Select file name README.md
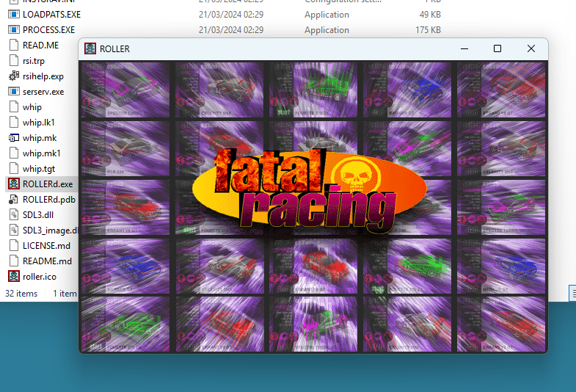This screenshot has width=576, height=392. [48, 261]
